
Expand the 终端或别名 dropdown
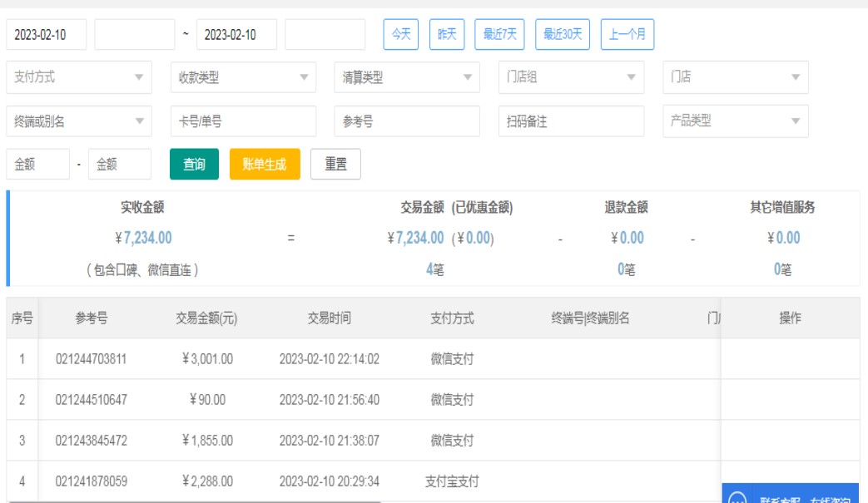[79, 121]
